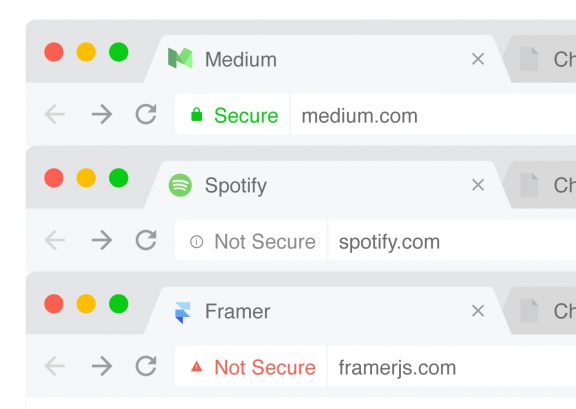Click the red Not Secure label
The width and height of the screenshot is (576, 409).
265,367
